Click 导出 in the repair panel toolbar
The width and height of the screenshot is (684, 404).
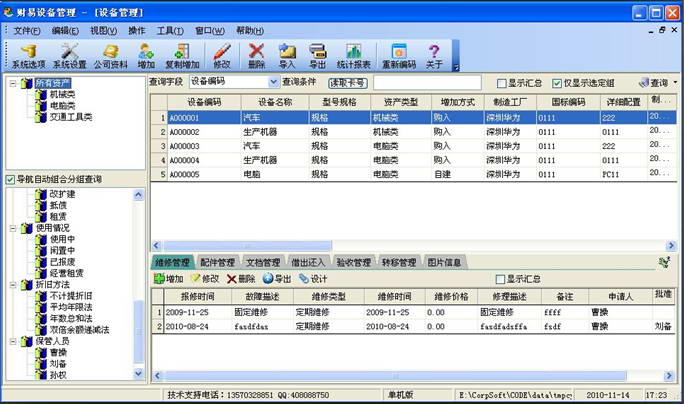tap(277, 278)
